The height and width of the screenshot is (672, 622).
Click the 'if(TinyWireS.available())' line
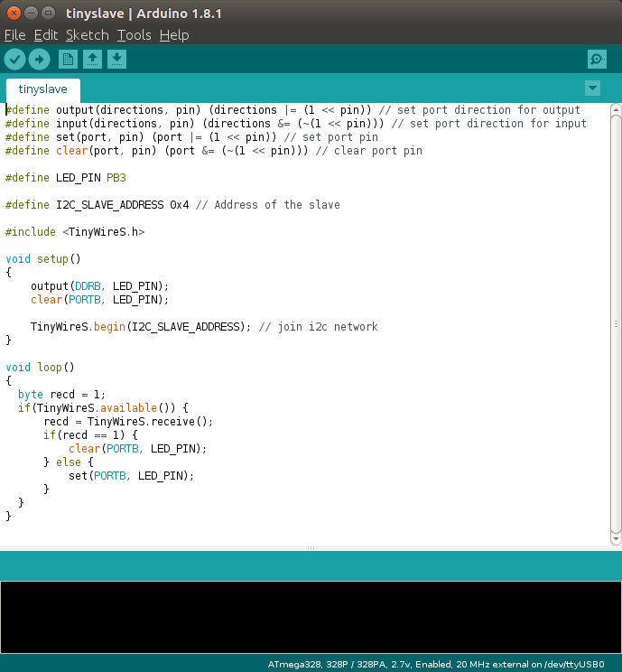[103, 408]
